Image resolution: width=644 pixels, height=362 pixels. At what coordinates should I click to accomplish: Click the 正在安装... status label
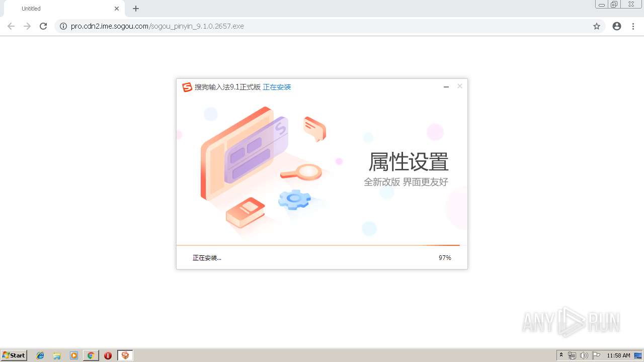[207, 258]
